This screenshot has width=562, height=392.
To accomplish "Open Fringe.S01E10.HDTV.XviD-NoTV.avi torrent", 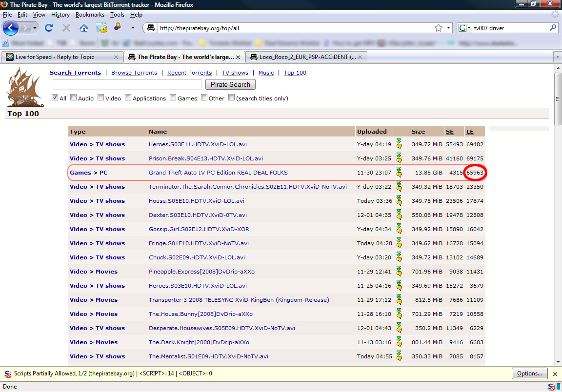I will click(x=199, y=243).
